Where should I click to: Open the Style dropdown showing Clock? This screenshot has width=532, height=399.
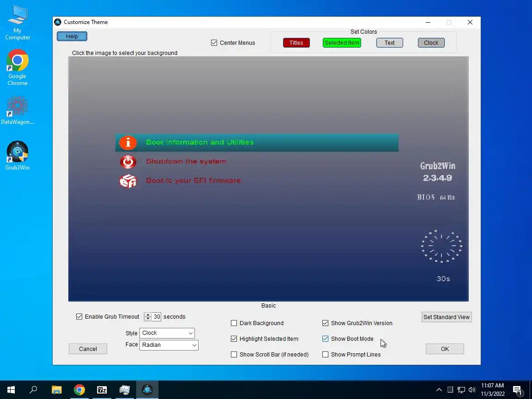coord(167,333)
